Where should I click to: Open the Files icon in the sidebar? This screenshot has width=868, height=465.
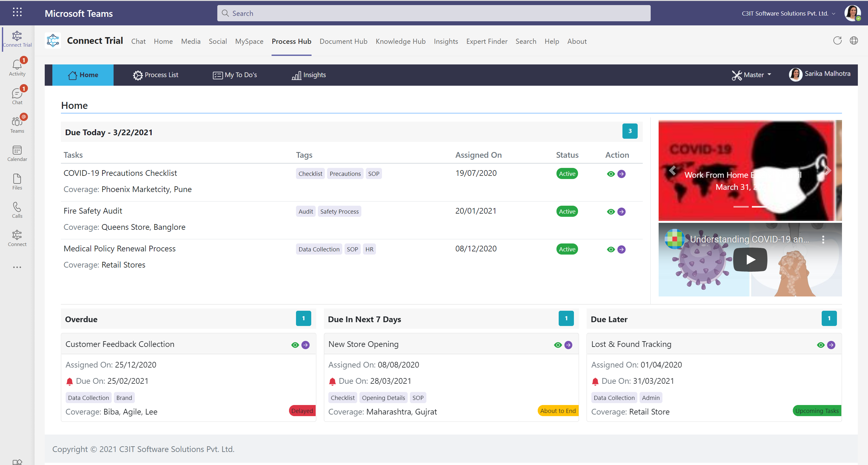tap(17, 182)
